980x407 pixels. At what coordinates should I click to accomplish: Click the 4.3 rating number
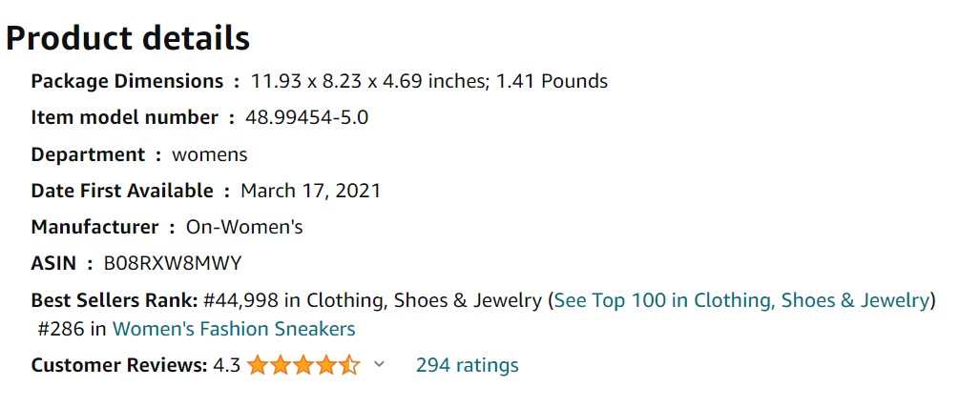(x=226, y=365)
